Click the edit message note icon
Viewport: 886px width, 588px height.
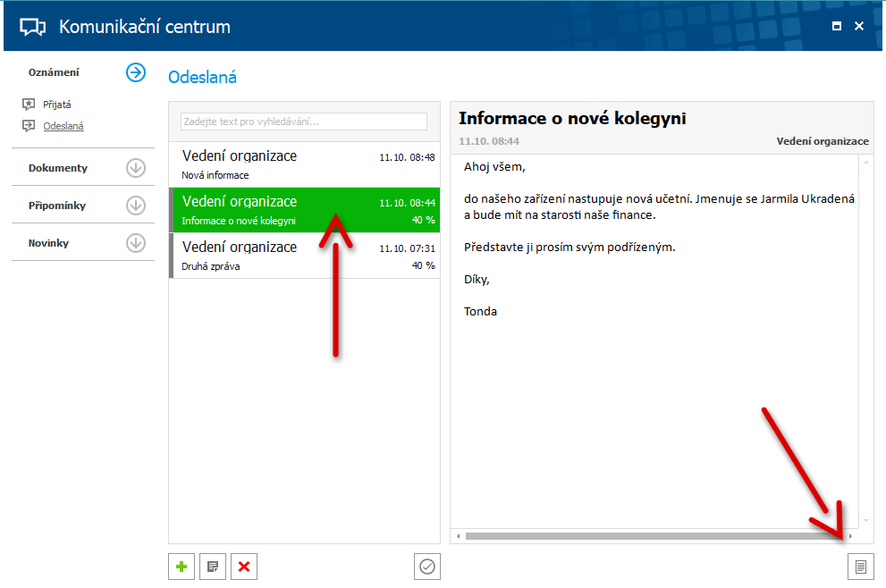213,567
